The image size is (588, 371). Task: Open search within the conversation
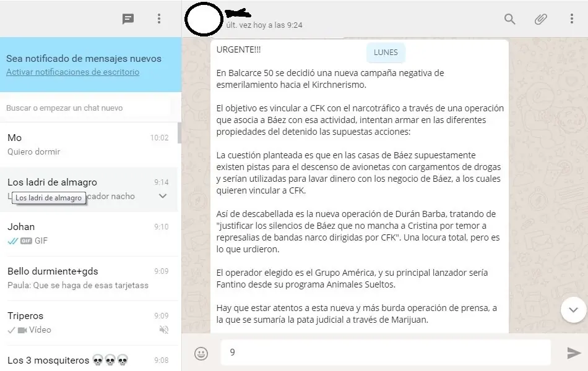coord(509,19)
